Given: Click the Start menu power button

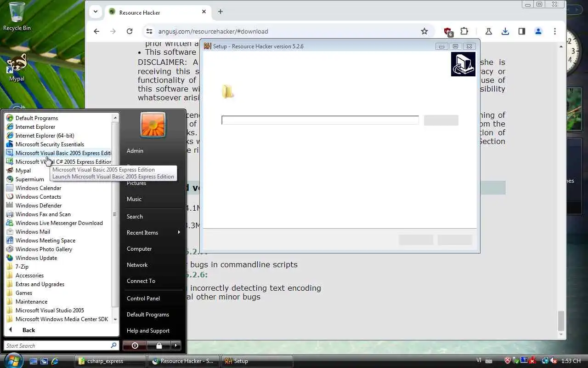Looking at the screenshot, I should coord(135,345).
